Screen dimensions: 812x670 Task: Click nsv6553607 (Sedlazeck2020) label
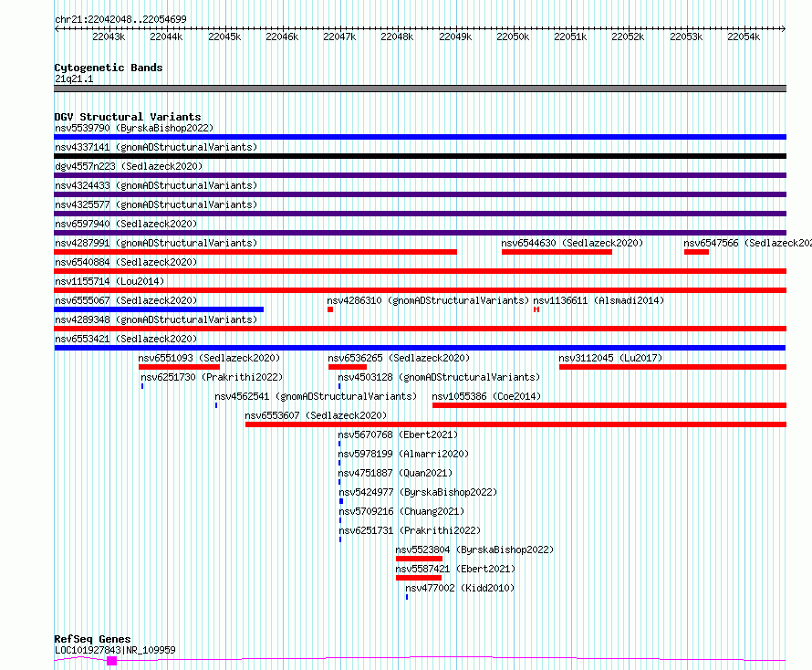click(316, 415)
